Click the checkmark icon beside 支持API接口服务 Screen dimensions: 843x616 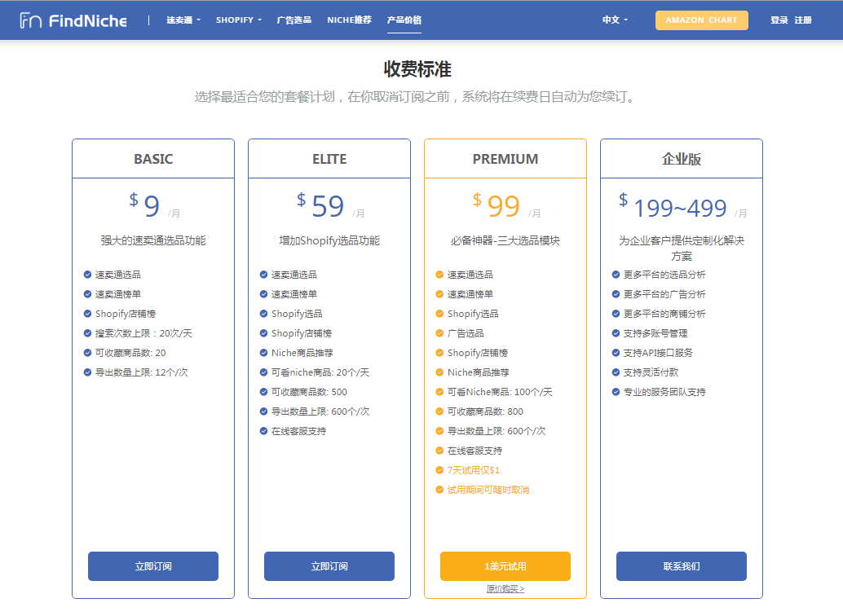[x=615, y=352]
